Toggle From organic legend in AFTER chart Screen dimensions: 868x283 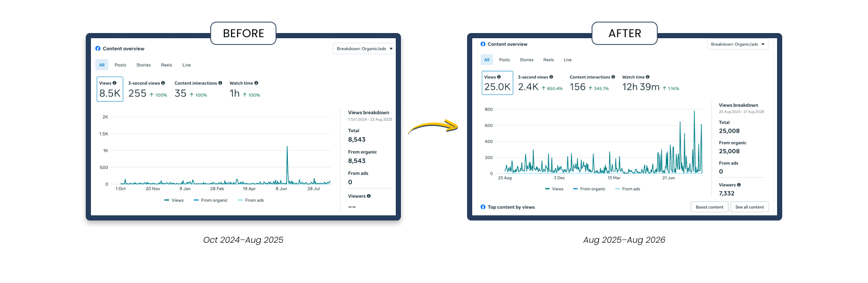(x=590, y=189)
